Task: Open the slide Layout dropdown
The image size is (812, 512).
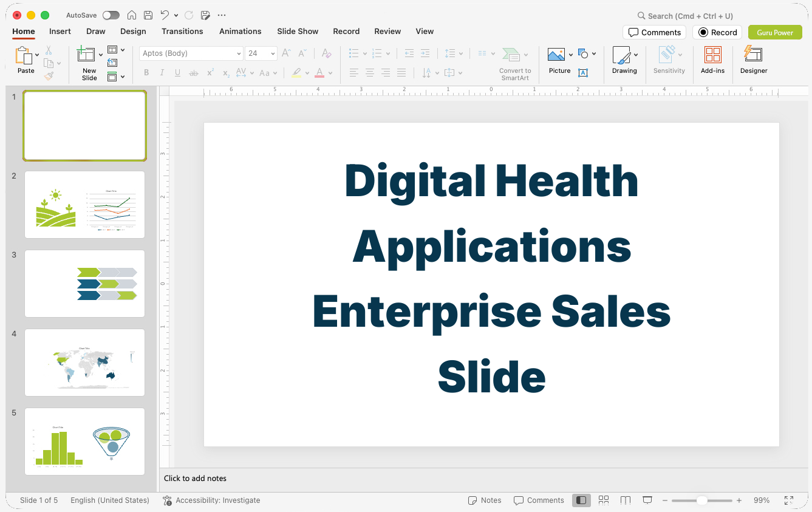Action: [116, 50]
